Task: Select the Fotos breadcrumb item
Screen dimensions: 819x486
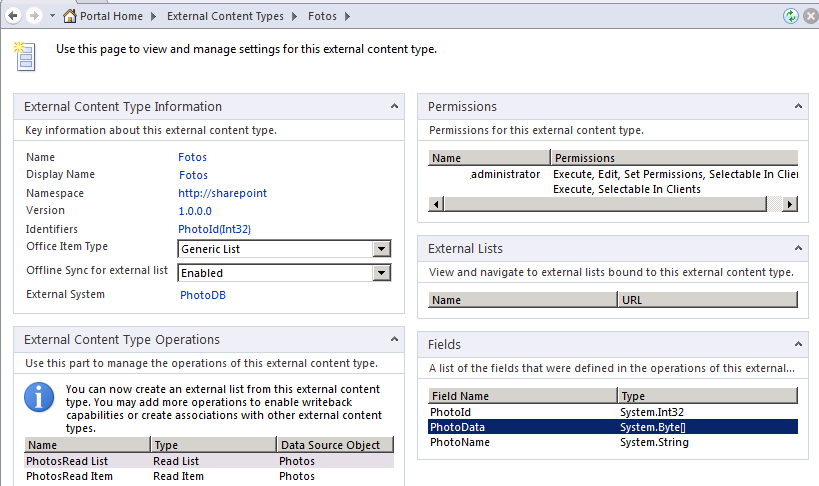Action: point(322,16)
